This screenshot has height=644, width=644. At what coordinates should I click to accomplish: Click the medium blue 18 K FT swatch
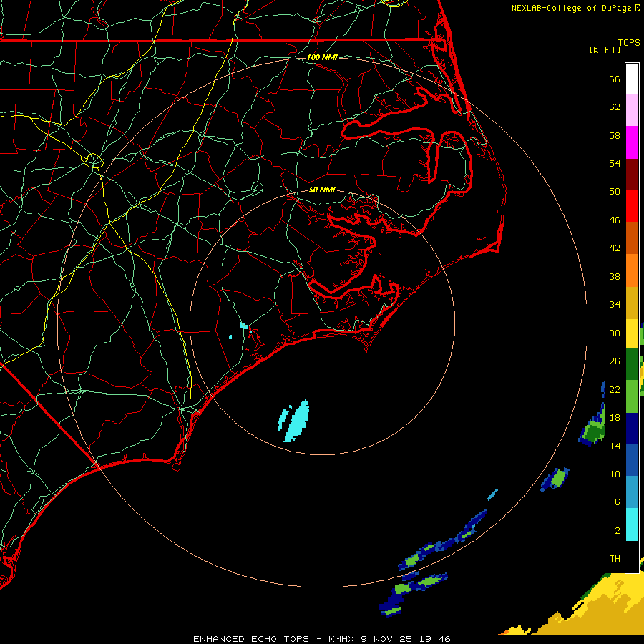tap(632, 460)
